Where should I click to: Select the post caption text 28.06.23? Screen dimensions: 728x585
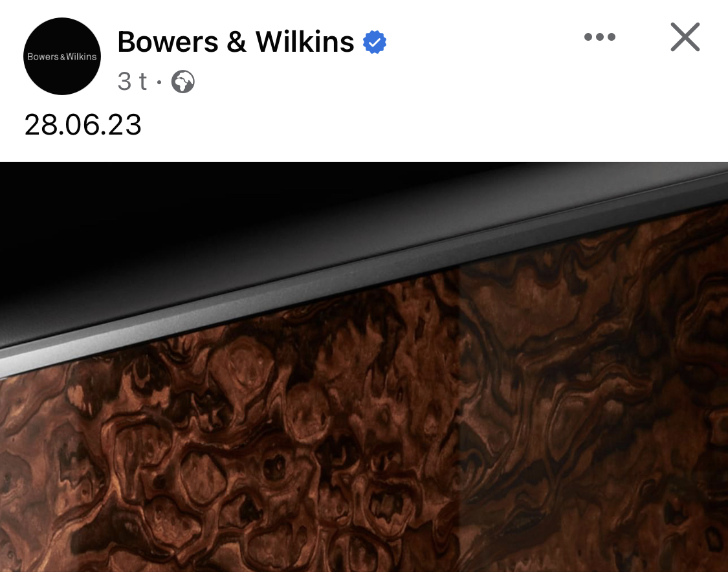tap(83, 125)
